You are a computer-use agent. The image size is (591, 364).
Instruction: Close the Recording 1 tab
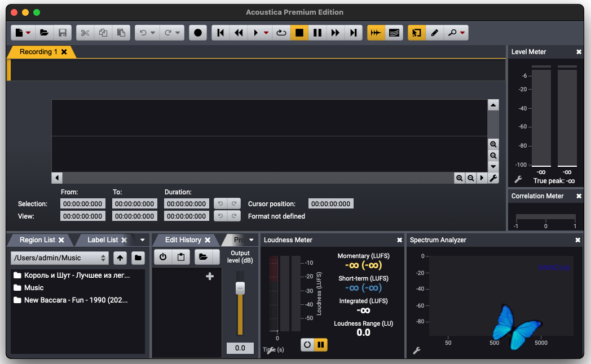pyautogui.click(x=64, y=52)
